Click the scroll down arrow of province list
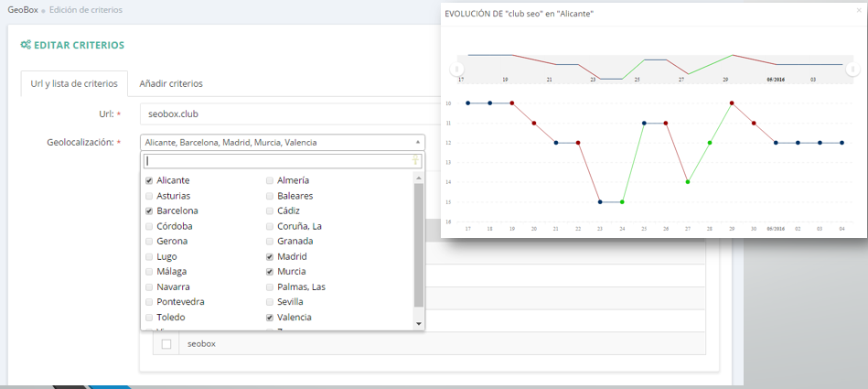 419,323
